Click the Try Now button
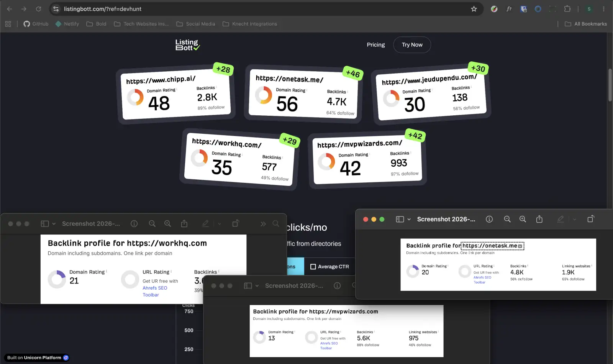Screen dimensions: 613x364 tap(412, 45)
